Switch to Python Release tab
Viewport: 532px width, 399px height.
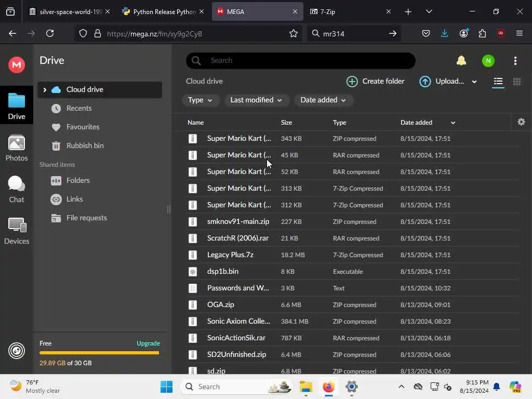(x=163, y=12)
